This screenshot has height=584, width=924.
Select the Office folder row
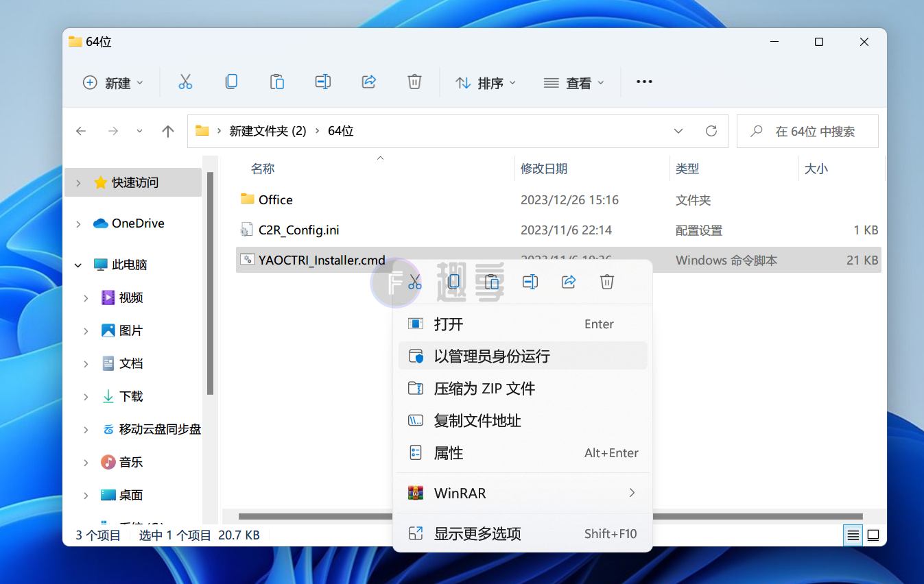pos(558,200)
